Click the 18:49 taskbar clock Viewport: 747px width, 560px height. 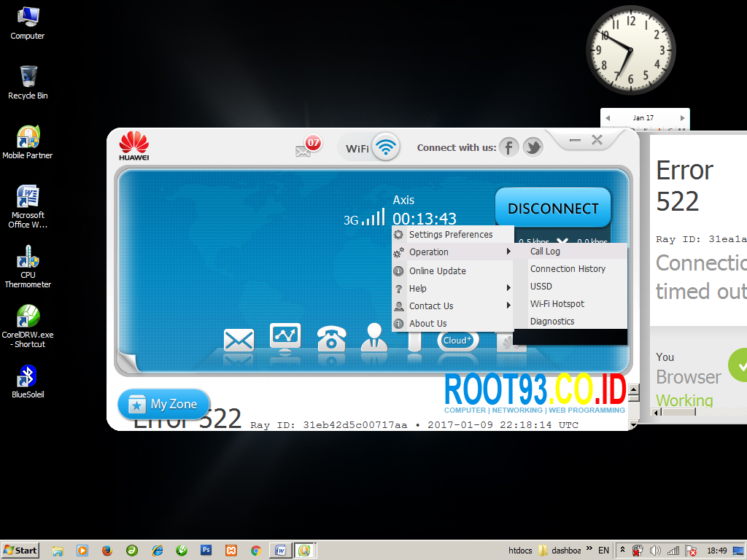point(716,551)
